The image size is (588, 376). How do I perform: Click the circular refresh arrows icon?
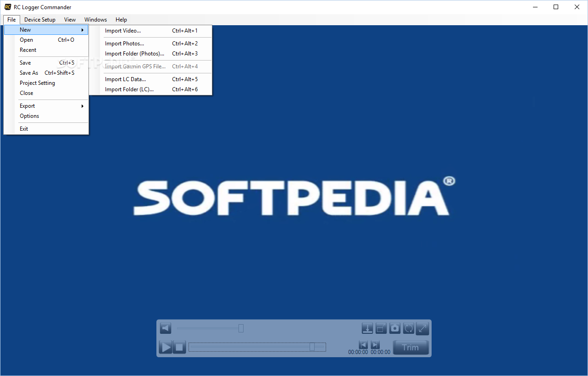click(409, 328)
